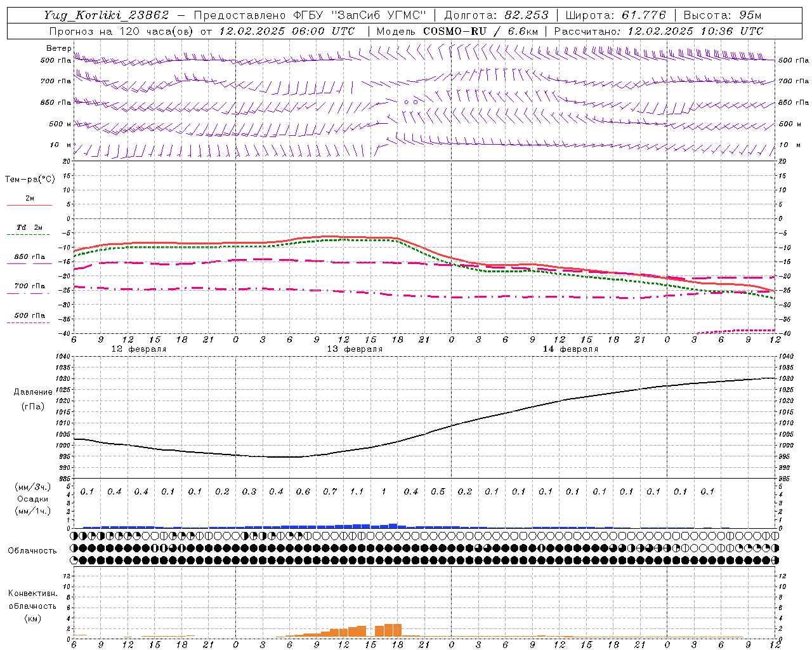Click the 'Ветер' wind panel label

[x=58, y=48]
